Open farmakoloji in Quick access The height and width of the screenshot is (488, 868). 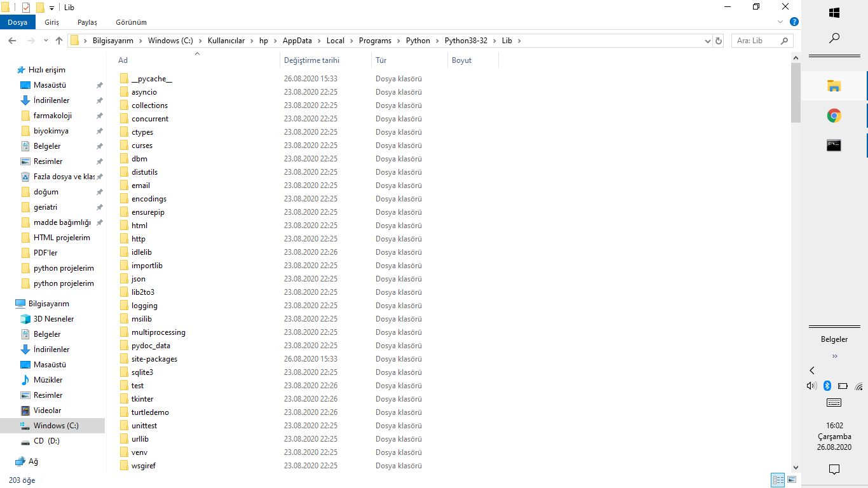[x=52, y=116]
